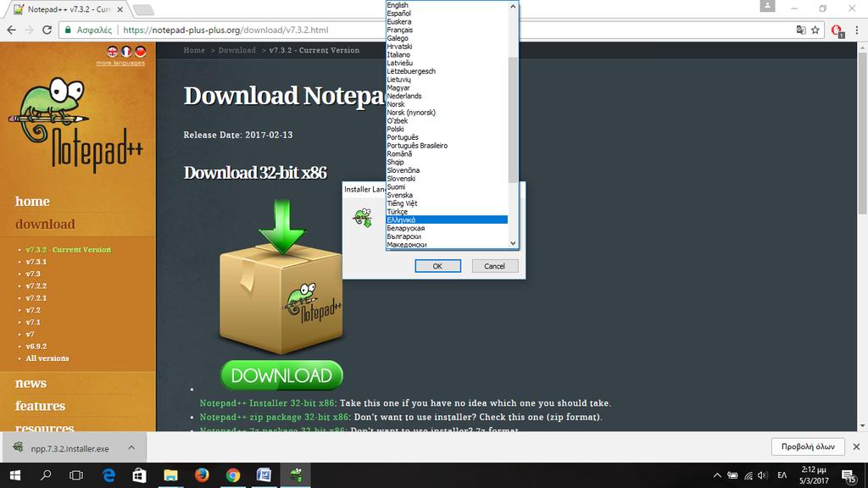Click Home breadcrumb link
This screenshot has height=488, width=868.
[x=194, y=50]
